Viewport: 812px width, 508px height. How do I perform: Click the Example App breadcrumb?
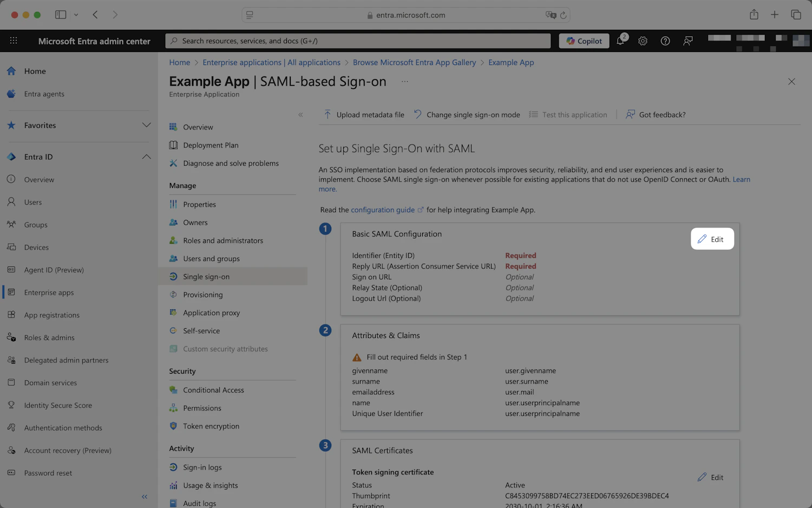(x=511, y=62)
